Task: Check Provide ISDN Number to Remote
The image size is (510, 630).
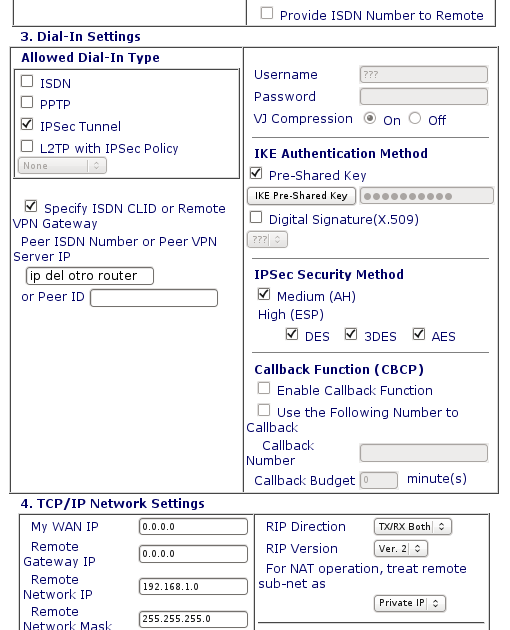Action: pyautogui.click(x=266, y=13)
